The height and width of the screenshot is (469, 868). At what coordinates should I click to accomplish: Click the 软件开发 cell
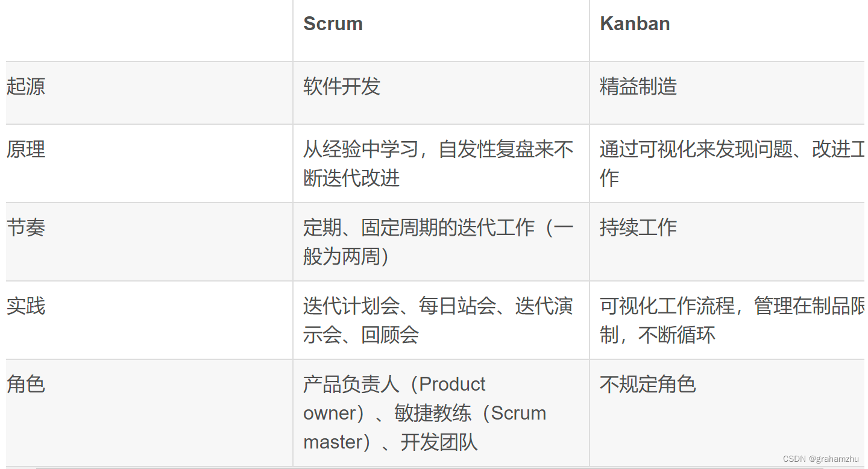441,93
